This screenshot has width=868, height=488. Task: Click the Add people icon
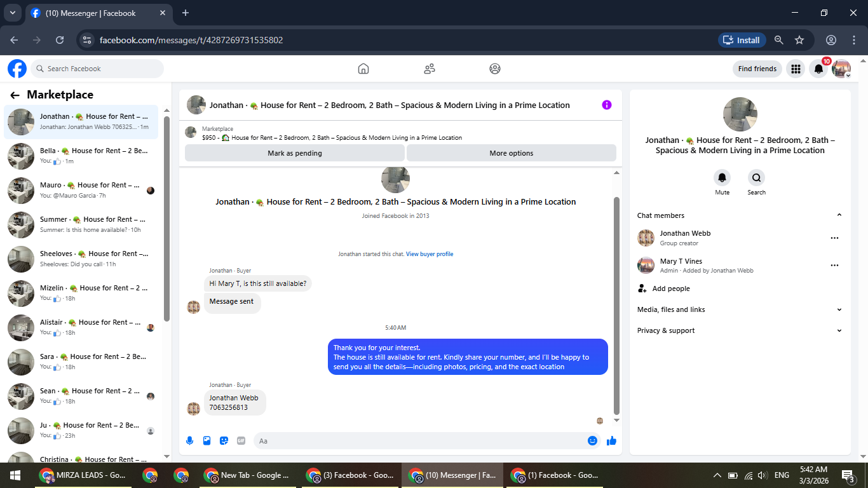[x=642, y=288]
